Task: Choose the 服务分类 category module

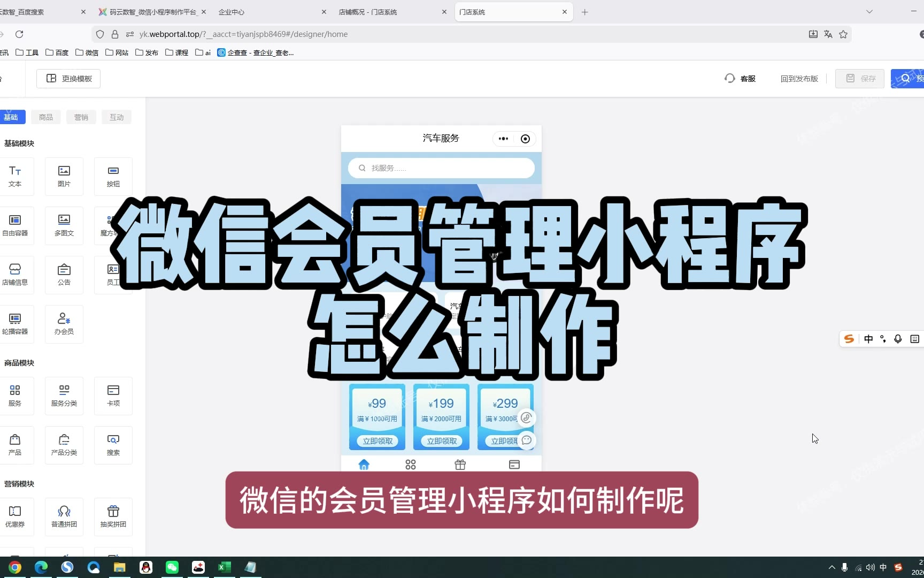Action: (x=64, y=396)
